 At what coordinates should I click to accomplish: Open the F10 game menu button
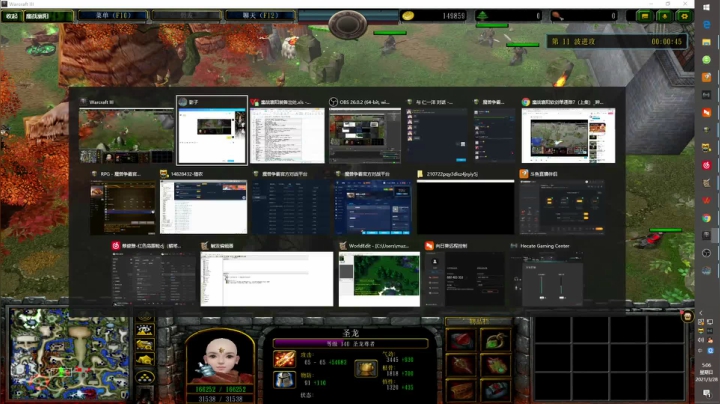pos(113,16)
